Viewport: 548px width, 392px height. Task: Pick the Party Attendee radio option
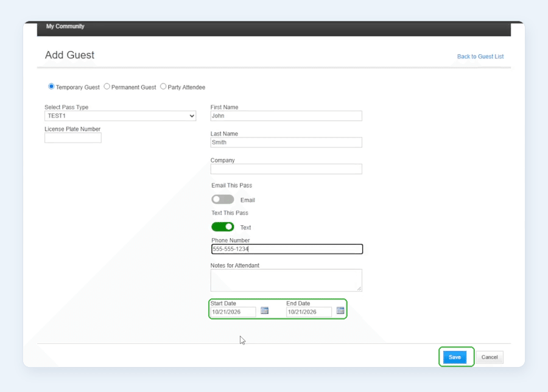coord(163,86)
